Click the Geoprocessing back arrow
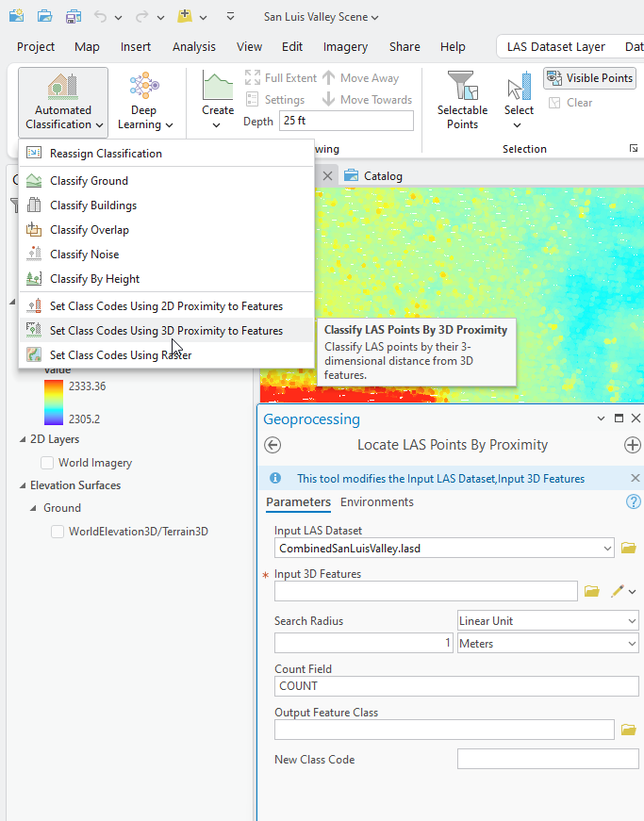644x821 pixels. pos(272,445)
